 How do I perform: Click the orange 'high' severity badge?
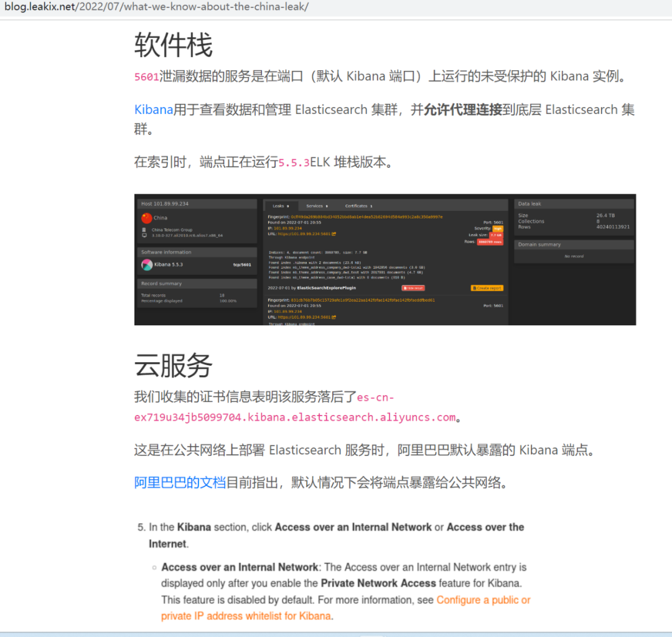point(498,229)
